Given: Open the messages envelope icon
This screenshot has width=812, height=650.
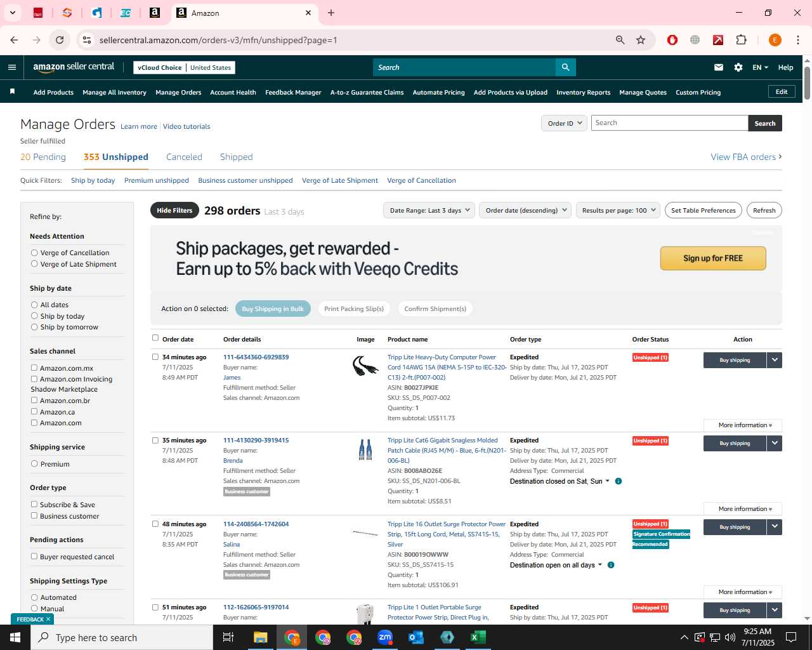Looking at the screenshot, I should pyautogui.click(x=719, y=67).
